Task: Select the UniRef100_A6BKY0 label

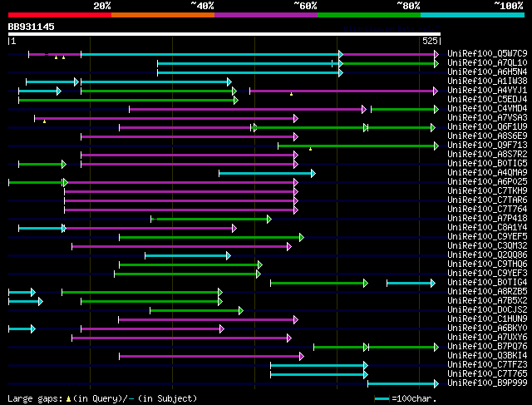Action: pos(487,328)
